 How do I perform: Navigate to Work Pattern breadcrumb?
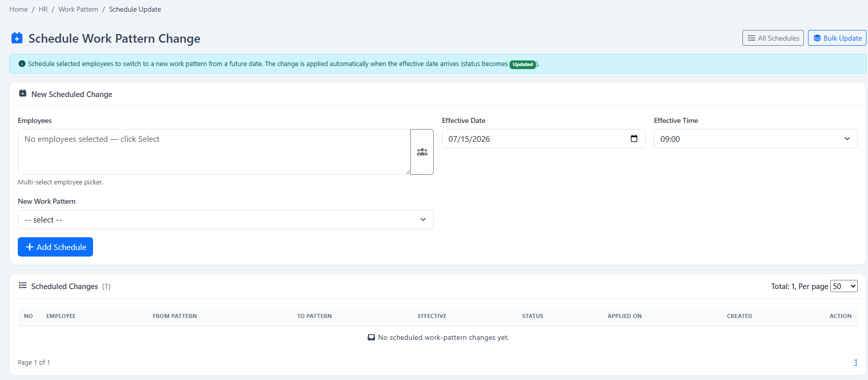(x=78, y=9)
